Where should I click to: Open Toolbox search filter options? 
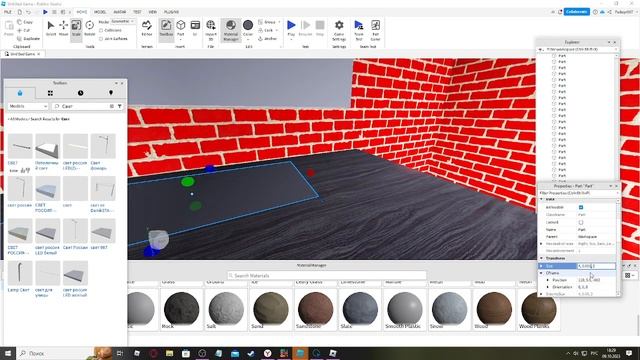click(x=120, y=106)
